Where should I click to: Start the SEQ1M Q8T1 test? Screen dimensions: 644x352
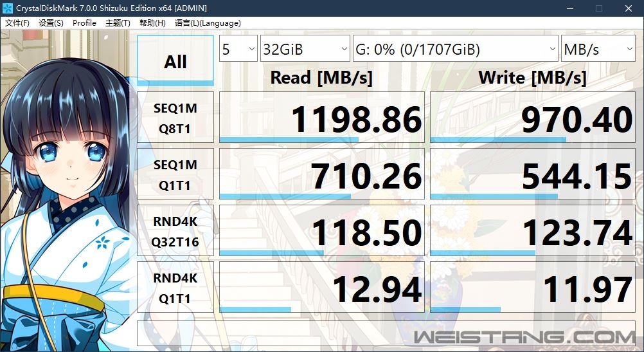click(x=175, y=117)
